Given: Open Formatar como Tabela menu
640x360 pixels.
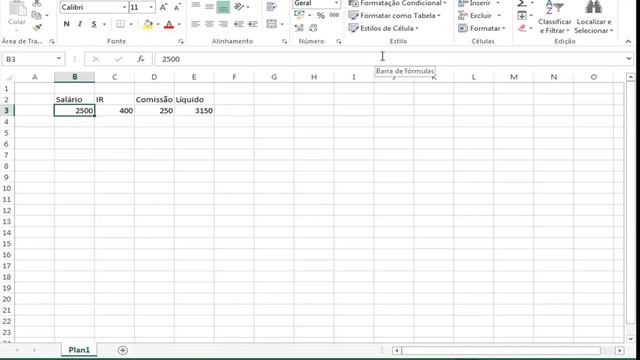Looking at the screenshot, I should tap(394, 16).
